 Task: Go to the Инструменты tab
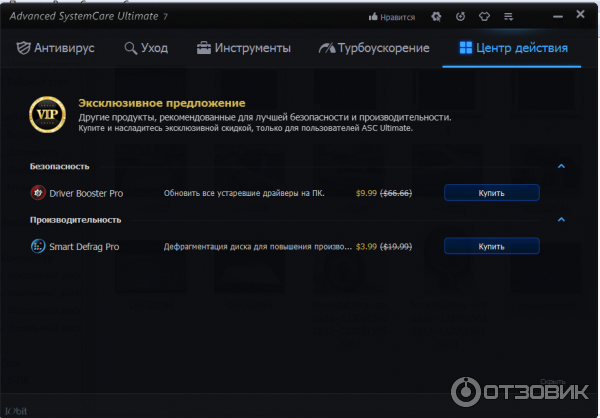pyautogui.click(x=244, y=48)
